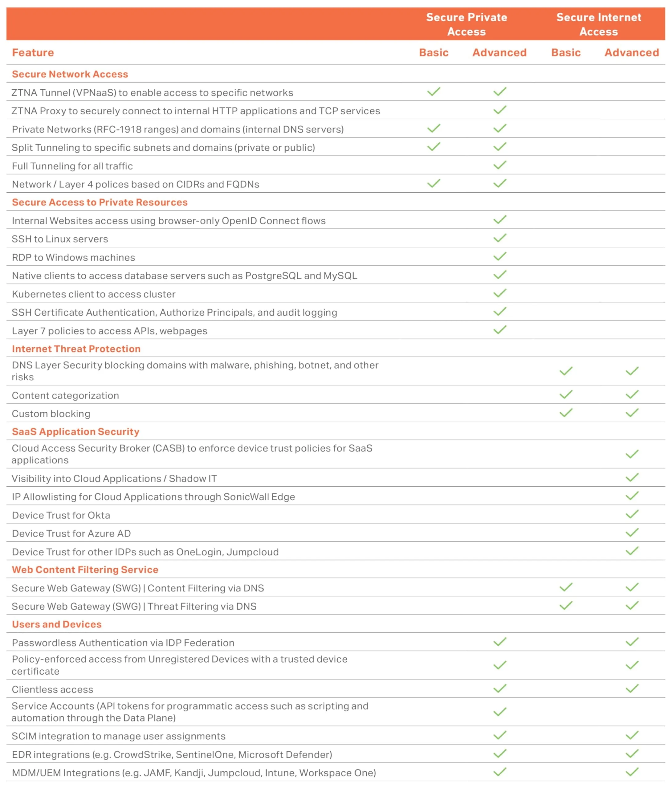Click the Feature column header label

point(33,53)
